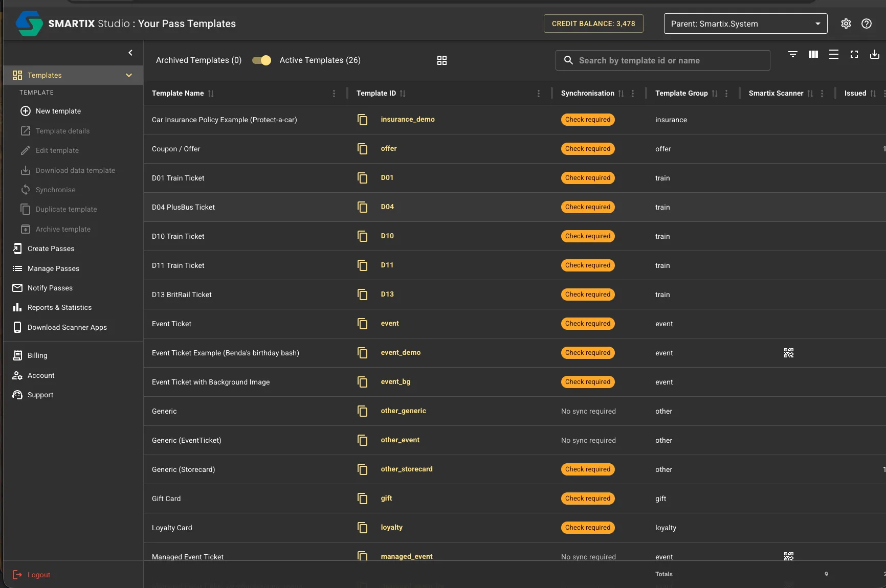Open the insurance_demo template link
This screenshot has height=588, width=886.
pyautogui.click(x=408, y=119)
